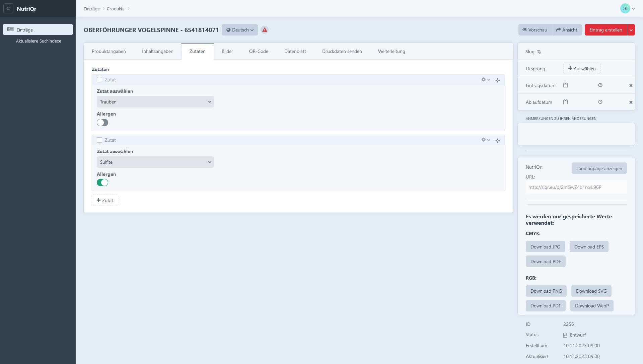Click the Anmerkungen notes text field
This screenshot has width=643, height=364.
click(576, 134)
